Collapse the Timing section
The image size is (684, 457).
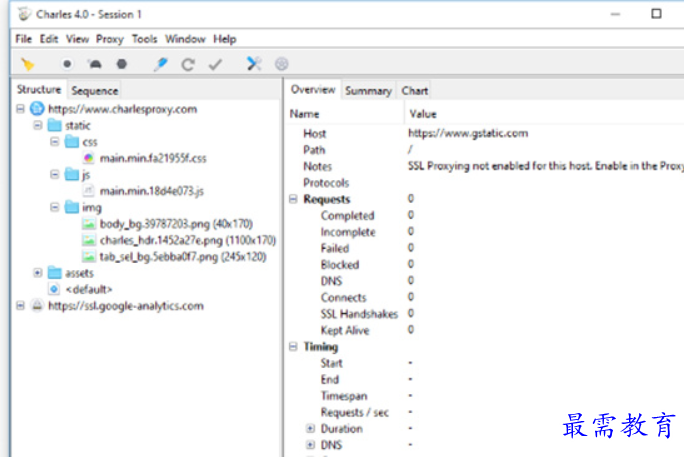(293, 347)
